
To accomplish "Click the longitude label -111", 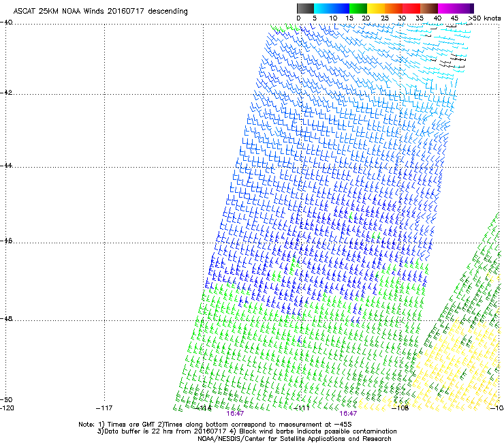I will tap(302, 408).
